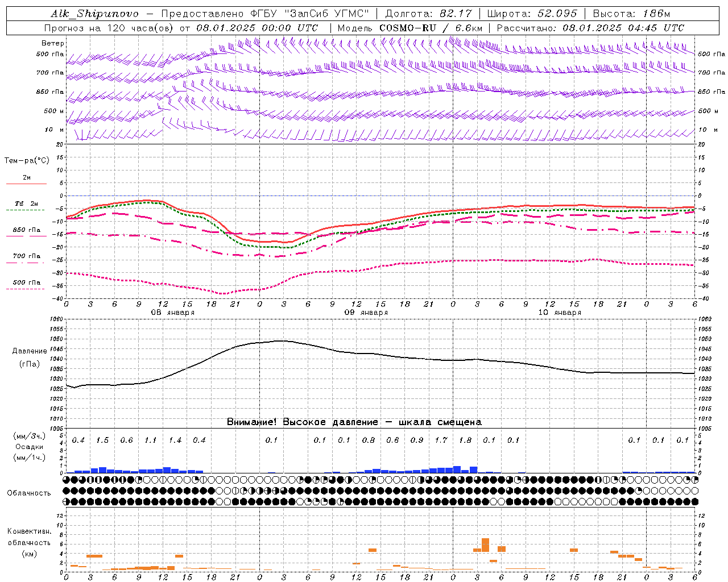This screenshot has width=728, height=582.
Task: Click the 'Модель COSMO-RU / 6.6км' text
Action: (x=410, y=28)
